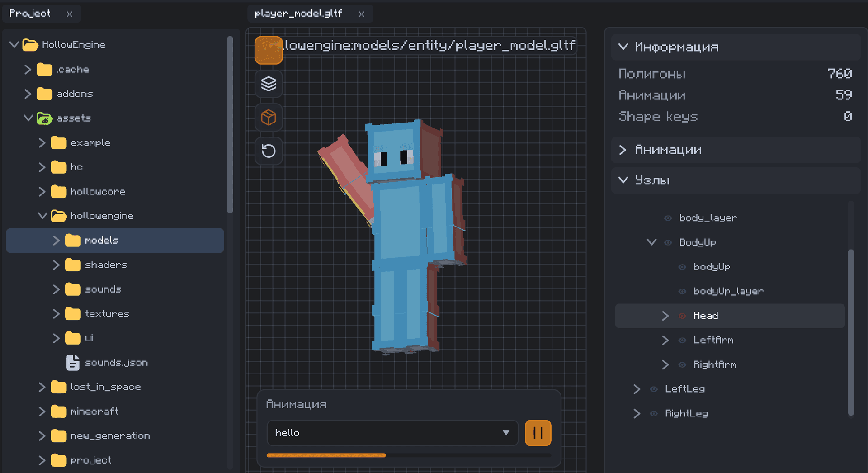
Task: Open the sounds folder
Action: point(103,289)
